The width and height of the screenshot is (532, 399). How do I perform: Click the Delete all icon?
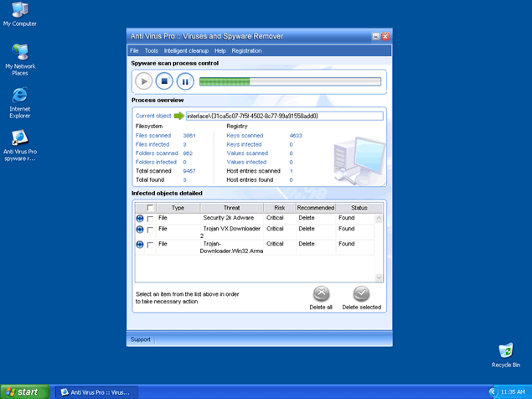pos(321,294)
